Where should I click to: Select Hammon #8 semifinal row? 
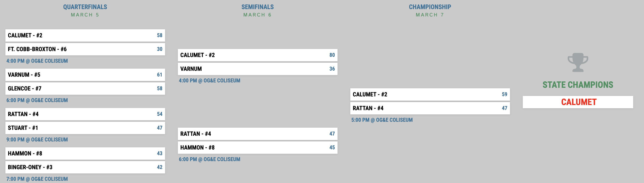[257, 148]
